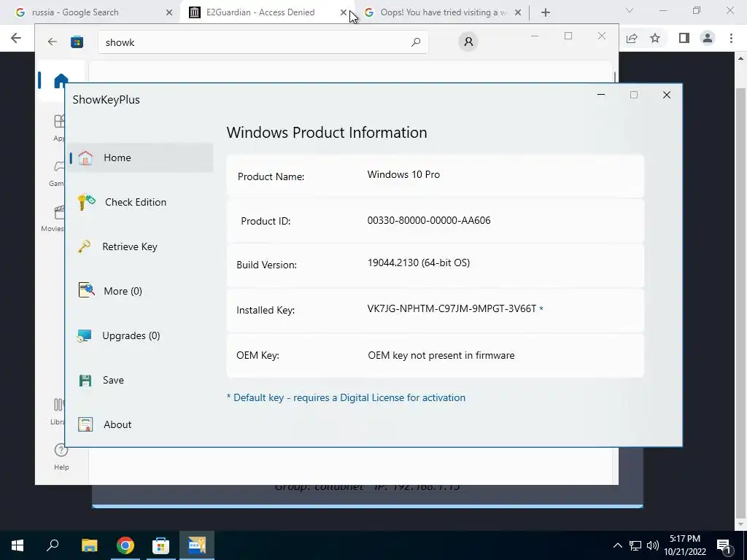Open Help in Microsoft Store sidebar
The image size is (747, 560).
click(61, 456)
